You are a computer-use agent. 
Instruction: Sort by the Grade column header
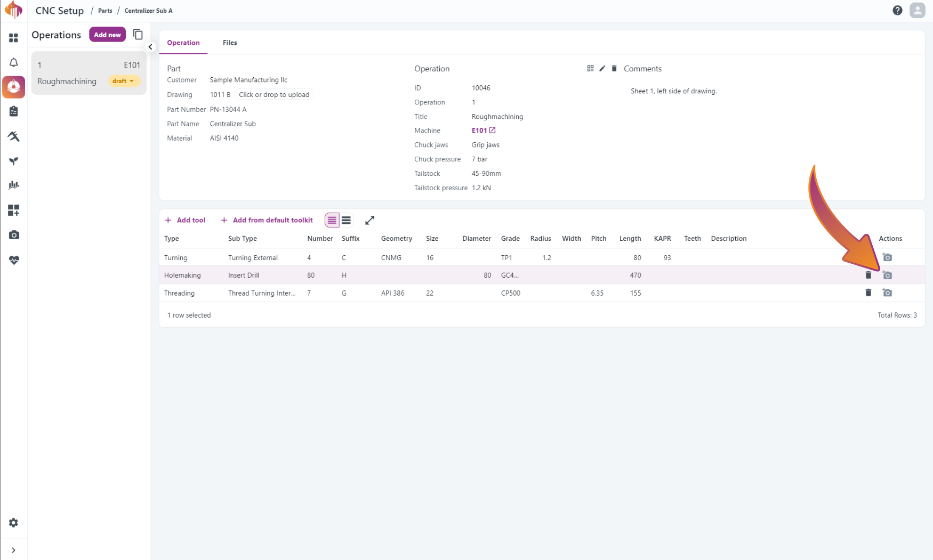[510, 238]
